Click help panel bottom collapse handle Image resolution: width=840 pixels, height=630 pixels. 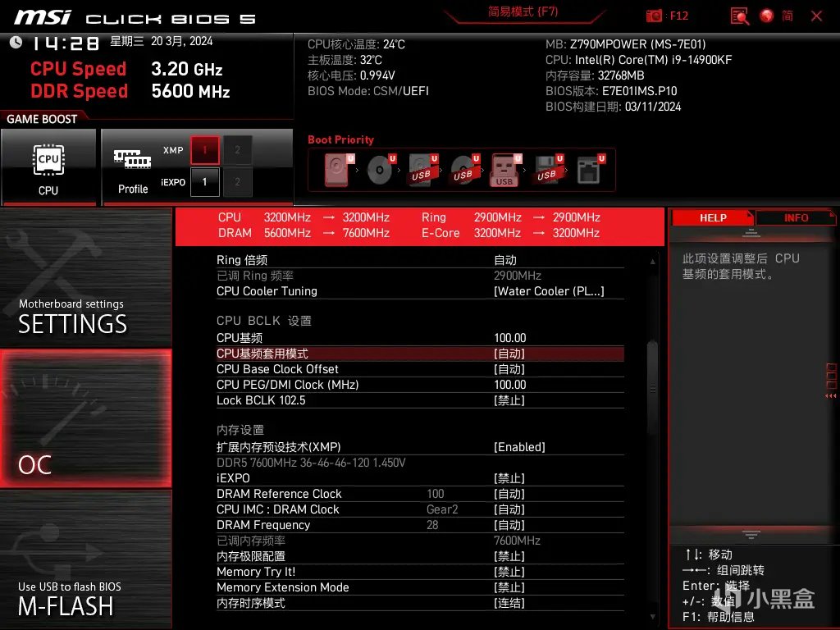[x=751, y=534]
